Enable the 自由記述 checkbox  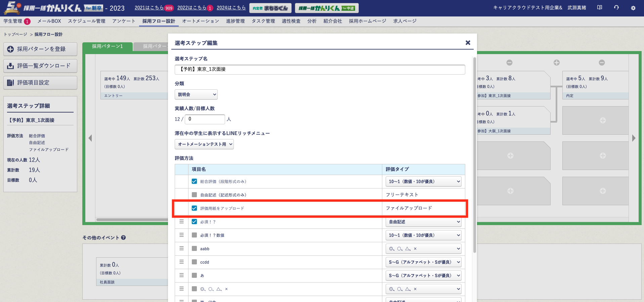[x=194, y=195]
